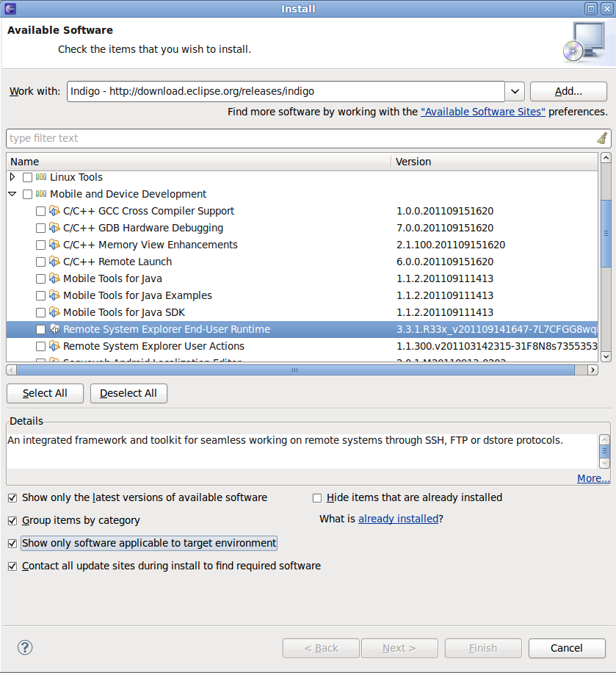This screenshot has width=616, height=673.
Task: Click the Remote System Explorer End-User Runtime icon
Action: 54,329
